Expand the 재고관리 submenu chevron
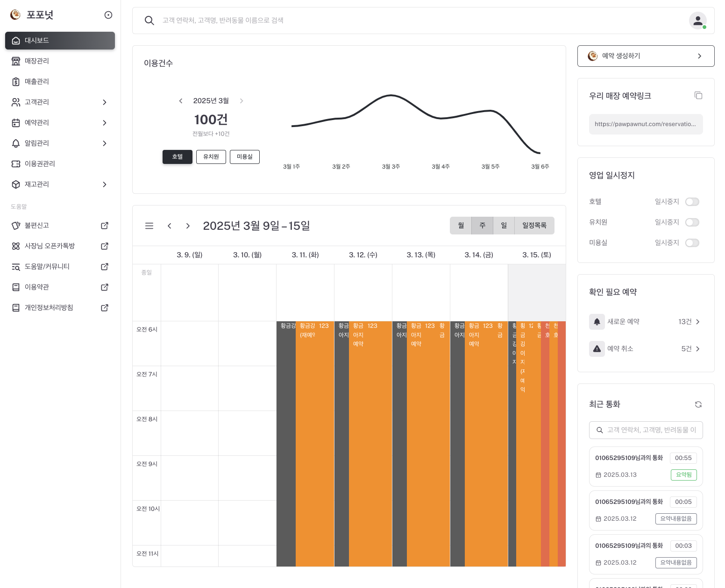Viewport: 725px width, 588px height. coord(105,184)
